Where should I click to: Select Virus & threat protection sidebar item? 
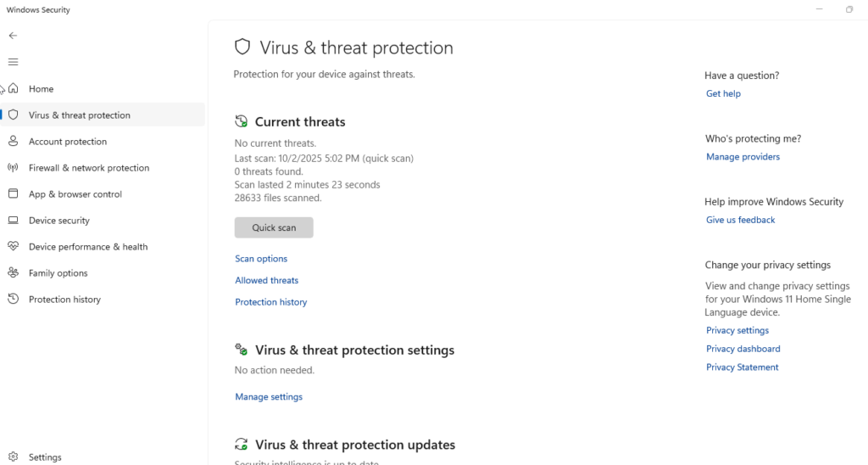tap(79, 115)
